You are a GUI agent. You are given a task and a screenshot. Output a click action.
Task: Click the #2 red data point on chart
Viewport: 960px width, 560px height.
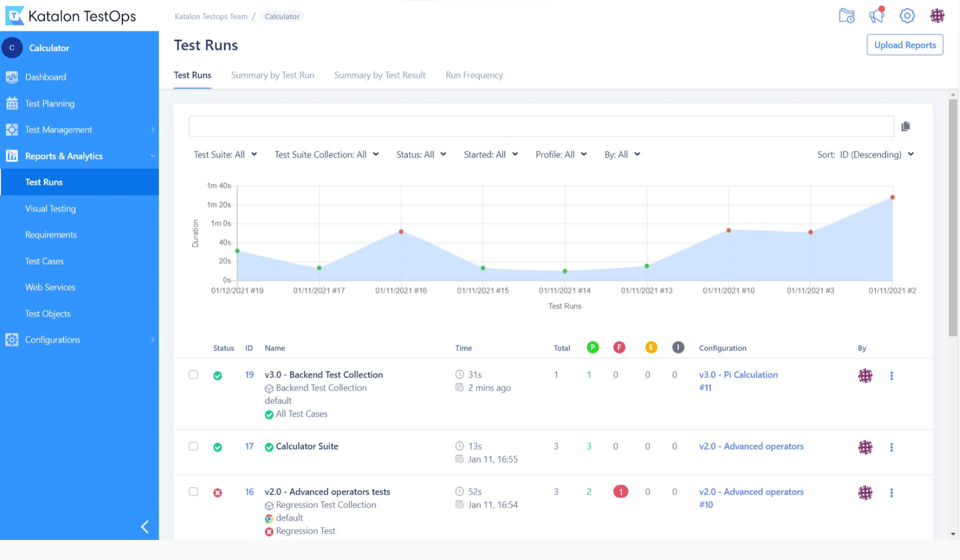(x=892, y=197)
